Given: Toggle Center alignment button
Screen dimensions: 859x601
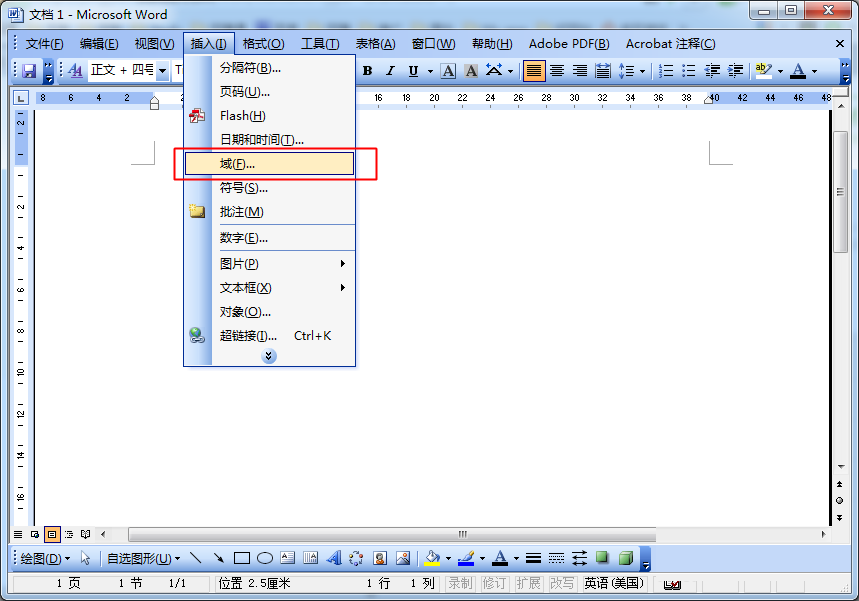Looking at the screenshot, I should (557, 71).
